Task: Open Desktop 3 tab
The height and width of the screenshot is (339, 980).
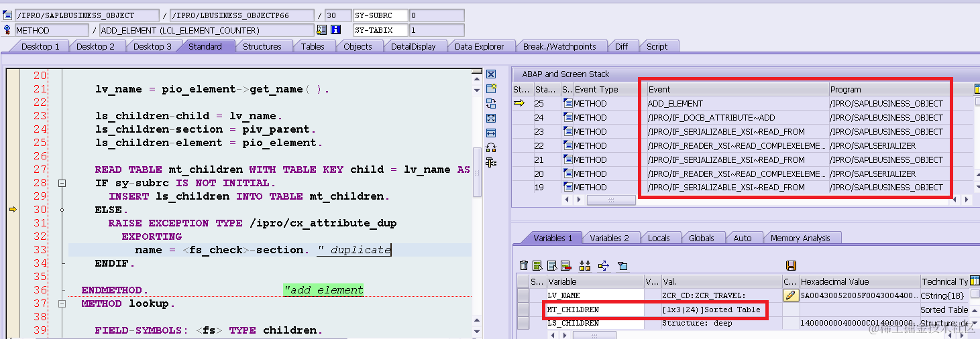Action: pyautogui.click(x=152, y=46)
